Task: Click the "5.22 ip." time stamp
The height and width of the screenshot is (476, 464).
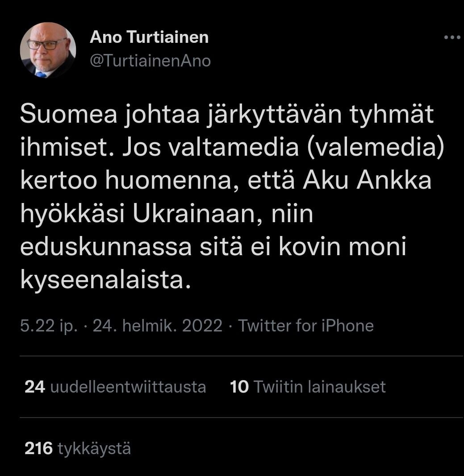Action: pyautogui.click(x=49, y=326)
